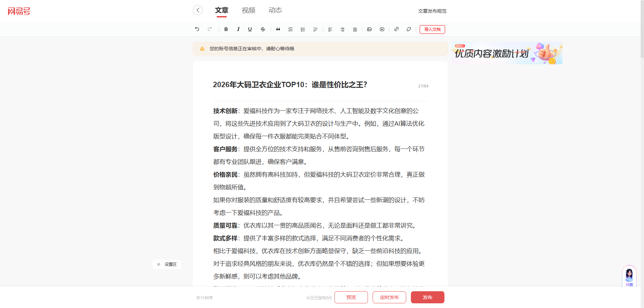The width and height of the screenshot is (644, 308).
Task: Switch to the 文章 tab
Action: click(221, 10)
